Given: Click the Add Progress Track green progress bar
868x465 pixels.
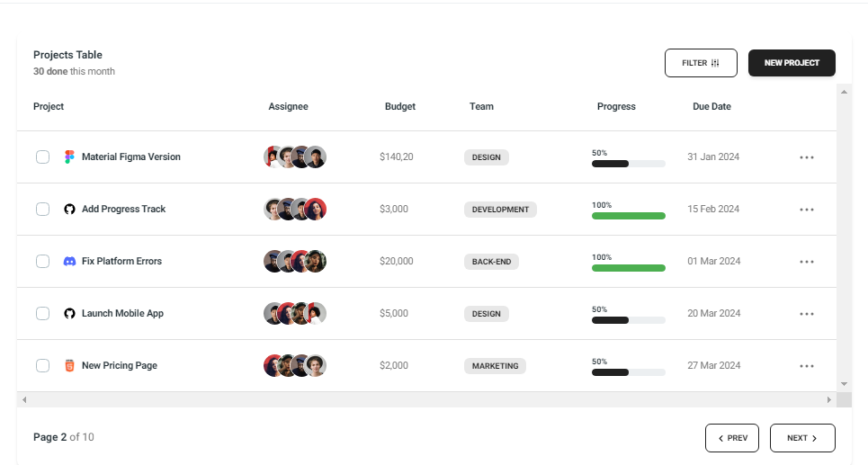Looking at the screenshot, I should tap(628, 216).
